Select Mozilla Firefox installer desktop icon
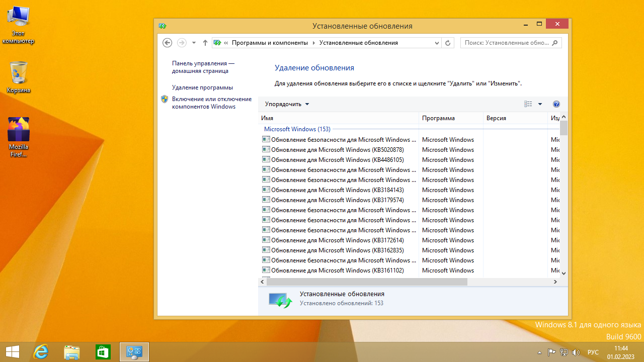 (19, 137)
